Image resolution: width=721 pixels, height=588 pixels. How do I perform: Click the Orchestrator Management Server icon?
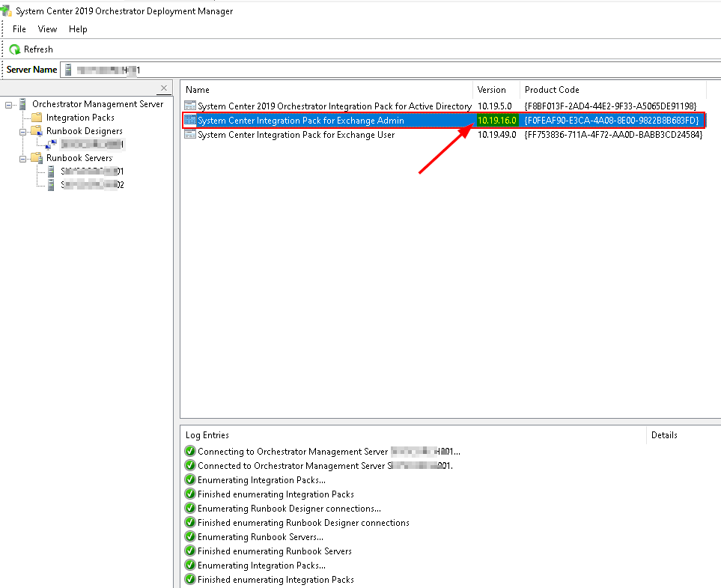[22, 104]
